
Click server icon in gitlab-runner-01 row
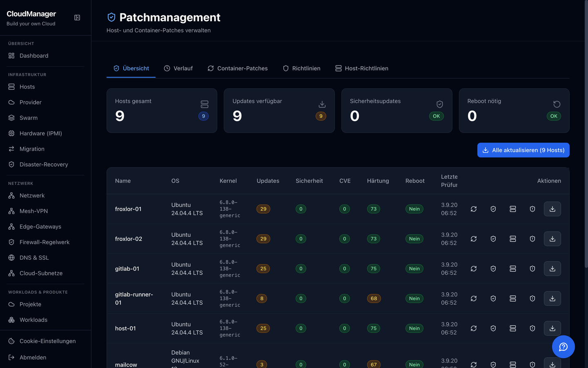[513, 298]
